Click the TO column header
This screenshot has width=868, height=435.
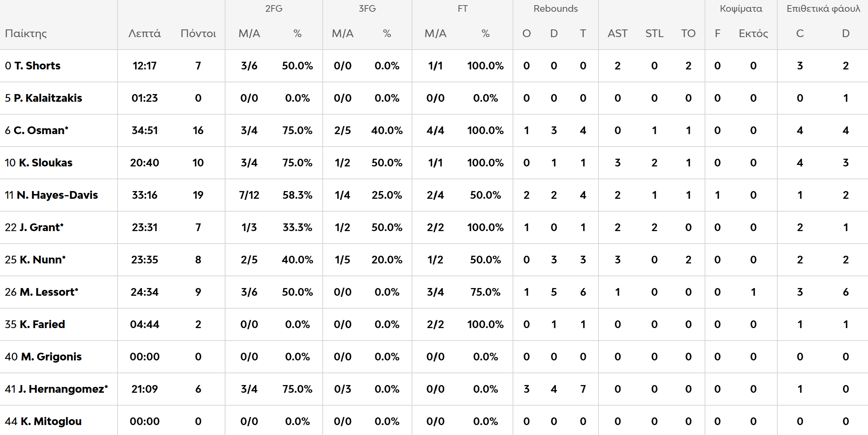pyautogui.click(x=688, y=33)
